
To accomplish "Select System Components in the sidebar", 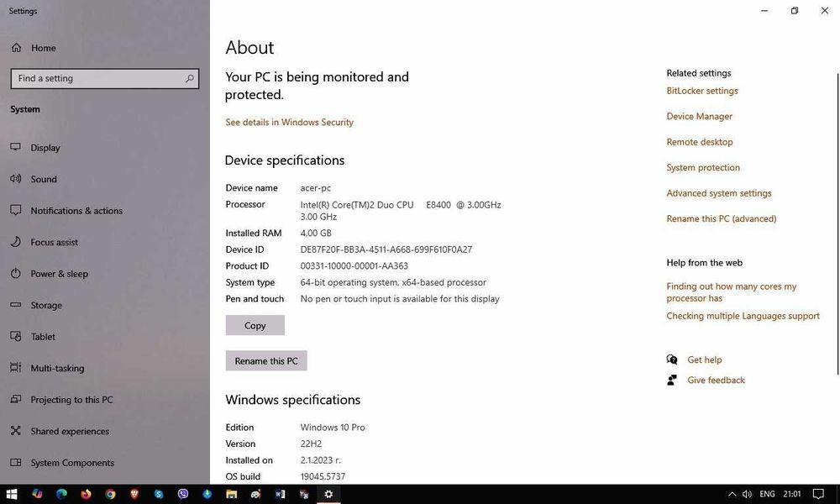I will pyautogui.click(x=72, y=462).
